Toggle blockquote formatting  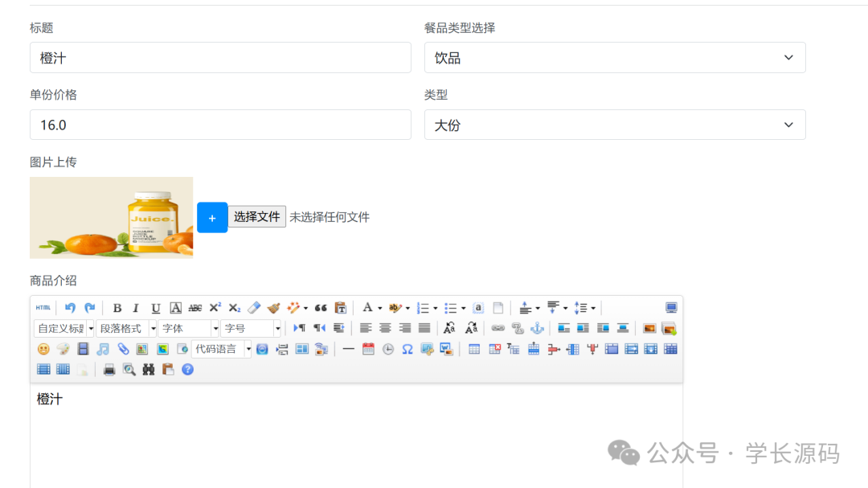point(321,307)
